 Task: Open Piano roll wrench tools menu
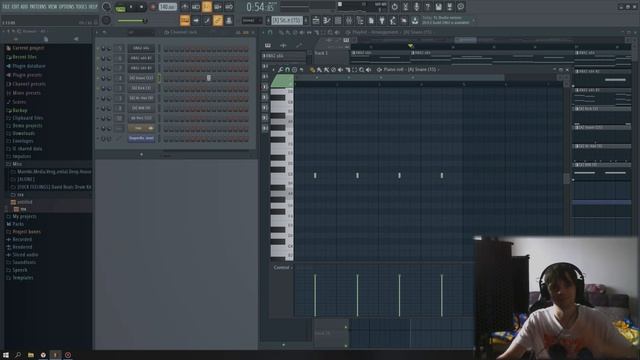[x=280, y=70]
